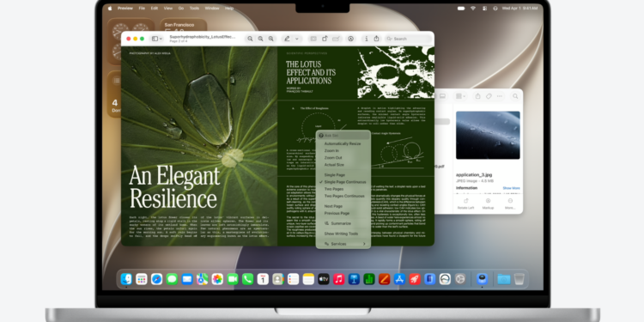Open the Trash in the Dock

[519, 279]
